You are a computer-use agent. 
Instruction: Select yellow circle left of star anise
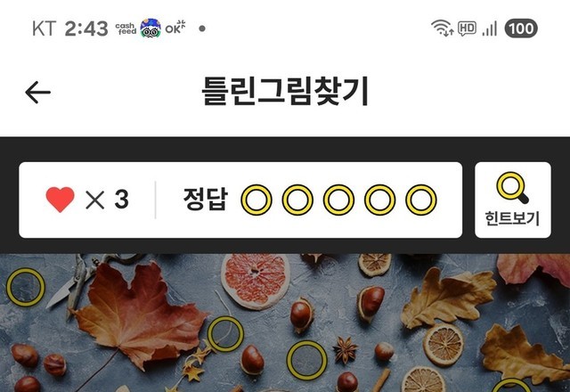coord(306,360)
